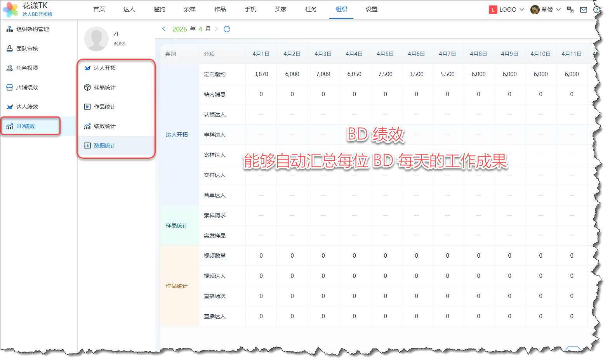Click the language translate icon
Viewport: 610px width, 364px height.
pos(570,10)
